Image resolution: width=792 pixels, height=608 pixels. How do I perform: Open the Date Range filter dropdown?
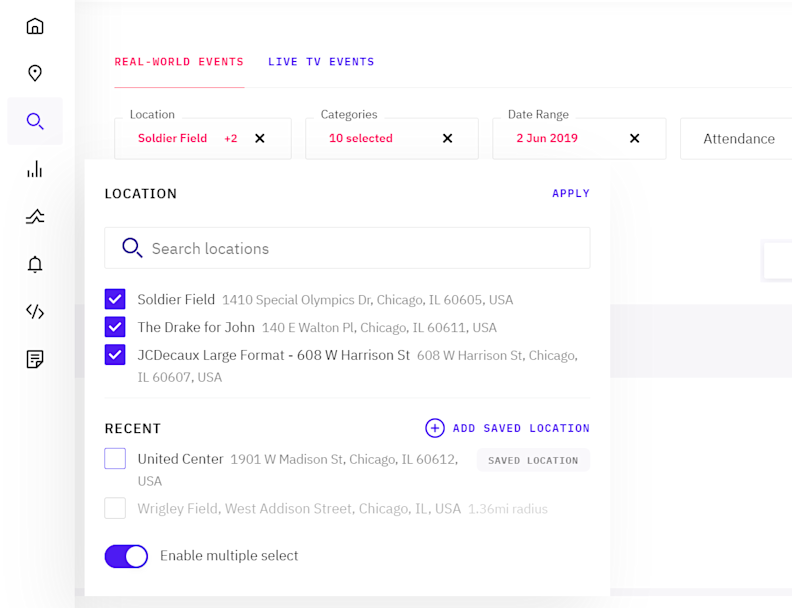click(567, 138)
